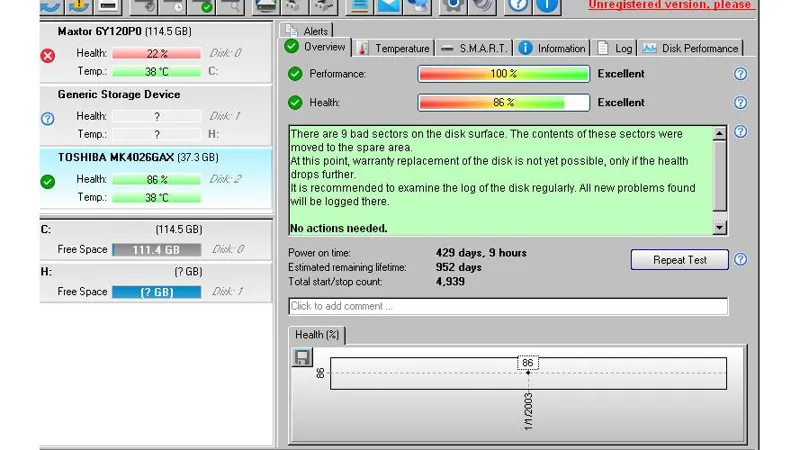Click the Maxtor 38 °C temperature bar

157,71
